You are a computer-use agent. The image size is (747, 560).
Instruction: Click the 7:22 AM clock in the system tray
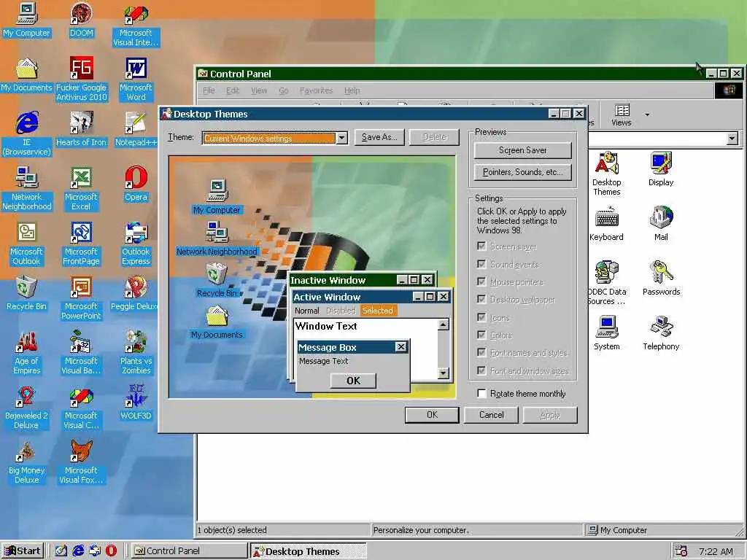(716, 551)
